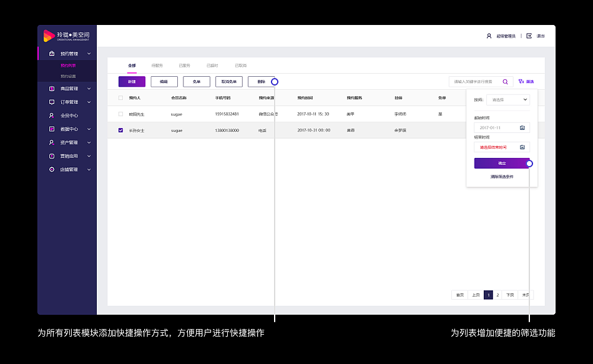Click cell 2017-10-31 00:00

(314, 130)
